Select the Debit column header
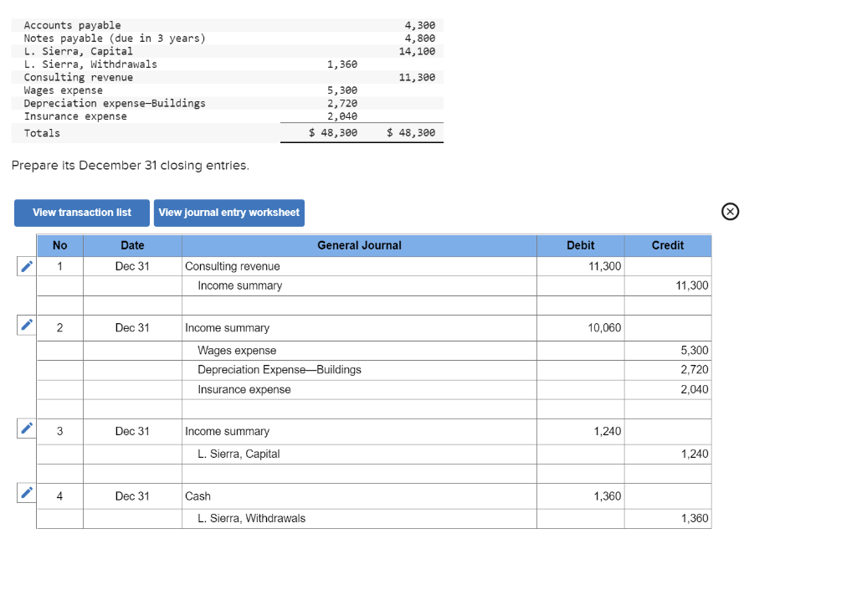Viewport: 857px width, 616px height. [580, 245]
